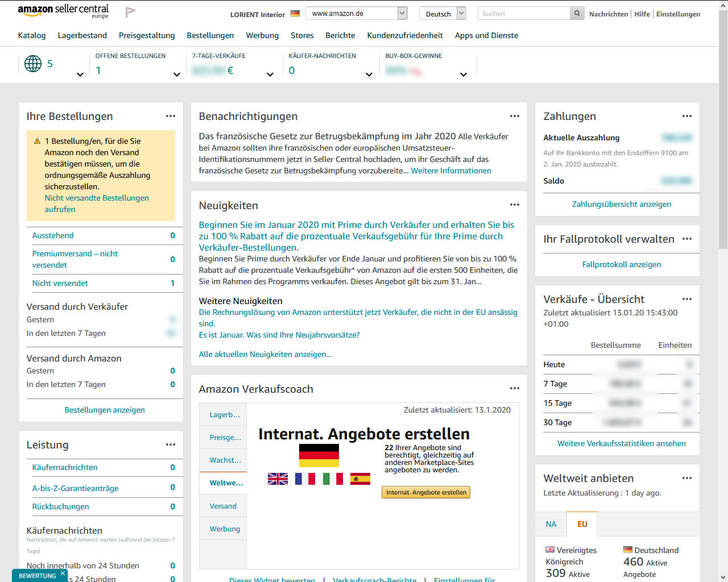Click the large German flag in Verkaufscoach

point(319,455)
